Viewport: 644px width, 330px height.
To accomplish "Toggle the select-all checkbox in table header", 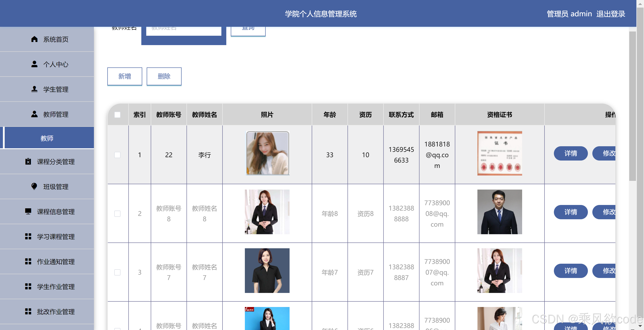I will [x=117, y=115].
